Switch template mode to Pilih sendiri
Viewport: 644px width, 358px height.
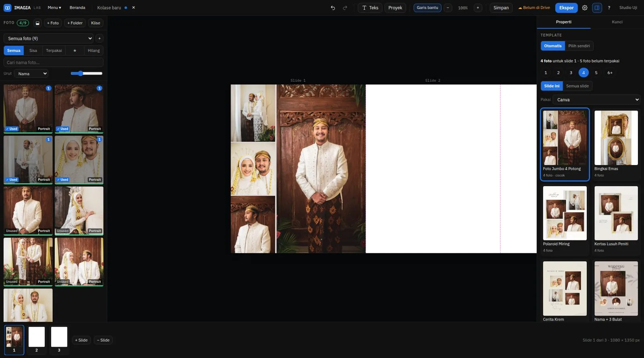point(579,46)
